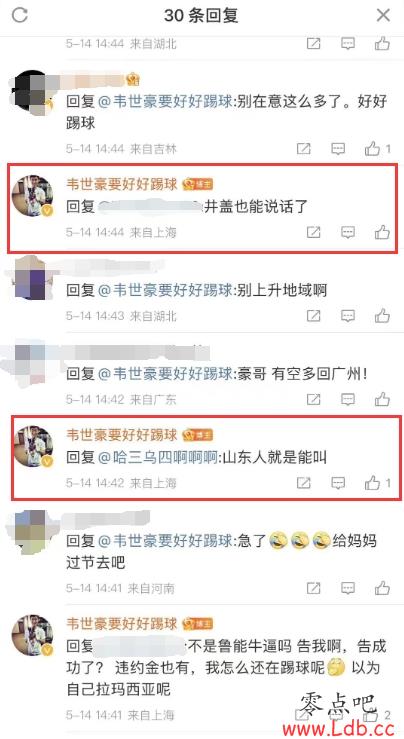
Task: Share the Jilin '别在意这么多了' comment
Action: point(304,149)
